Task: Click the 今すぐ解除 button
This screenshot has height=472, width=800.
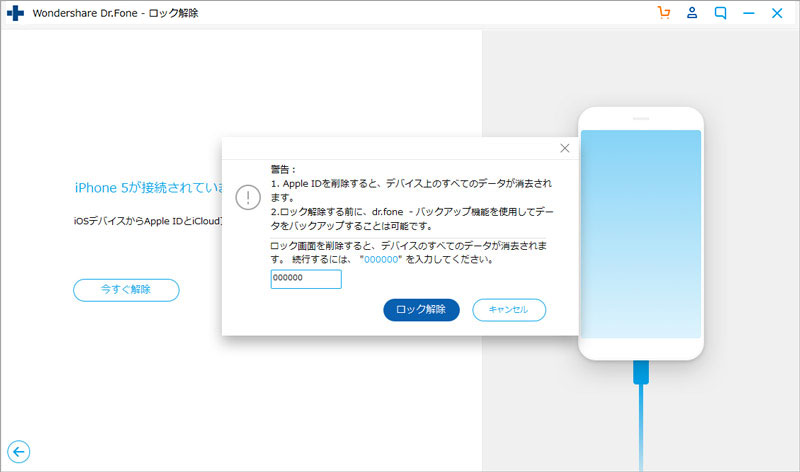Action: click(126, 290)
